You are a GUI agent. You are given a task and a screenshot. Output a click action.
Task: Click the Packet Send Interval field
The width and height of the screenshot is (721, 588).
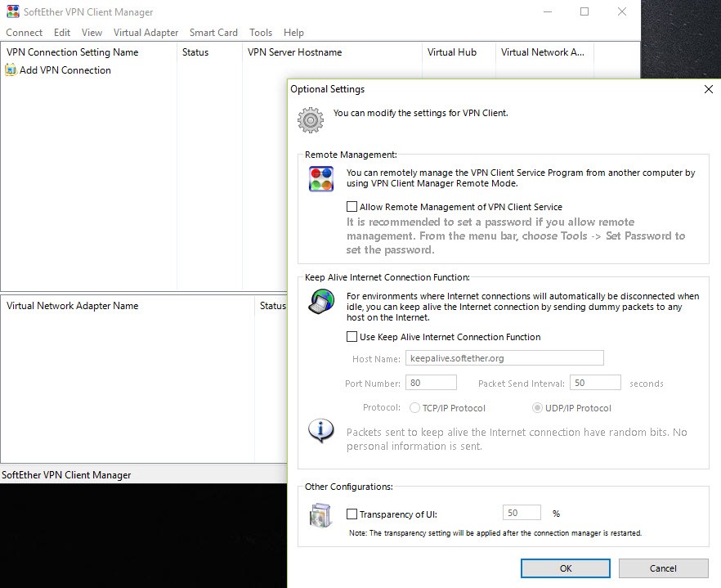pyautogui.click(x=595, y=383)
